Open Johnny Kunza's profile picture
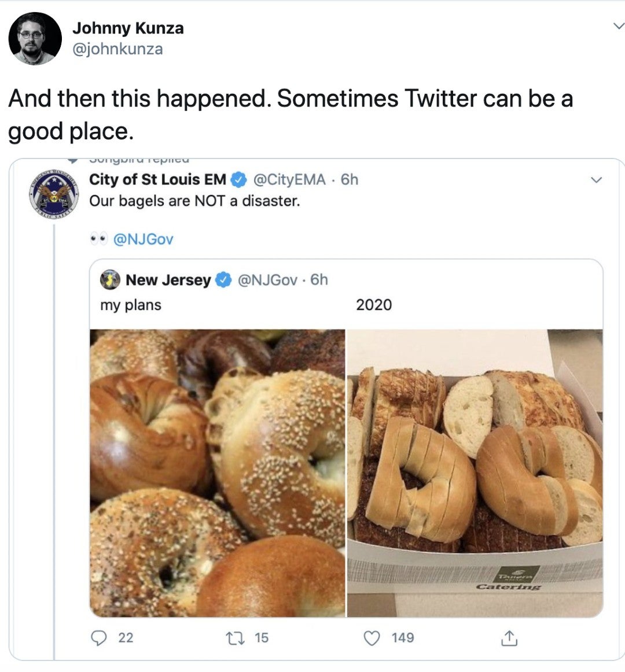625x672 pixels. click(x=35, y=39)
